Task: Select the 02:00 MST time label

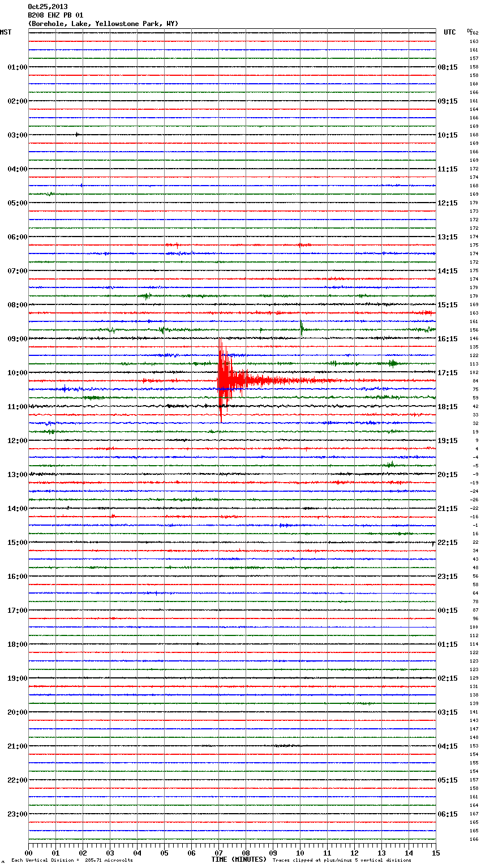Action: [18, 101]
